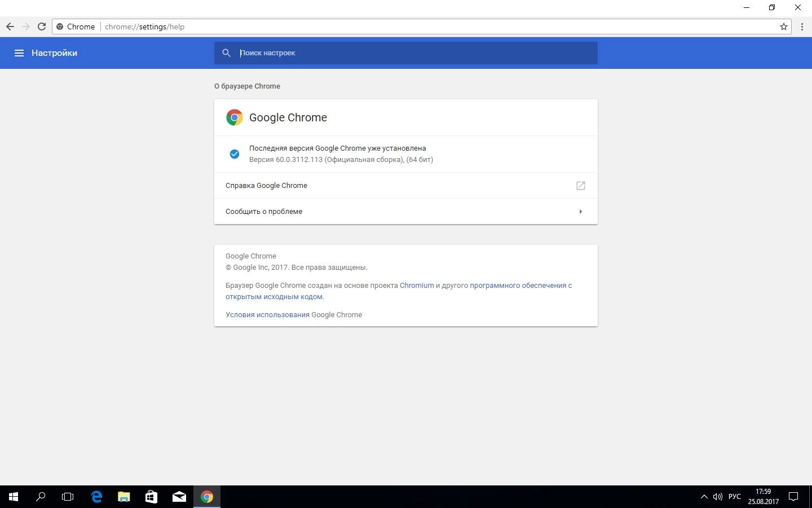Screen dimensions: 812x508
Task: Click the blue update checkmark icon
Action: click(x=235, y=154)
